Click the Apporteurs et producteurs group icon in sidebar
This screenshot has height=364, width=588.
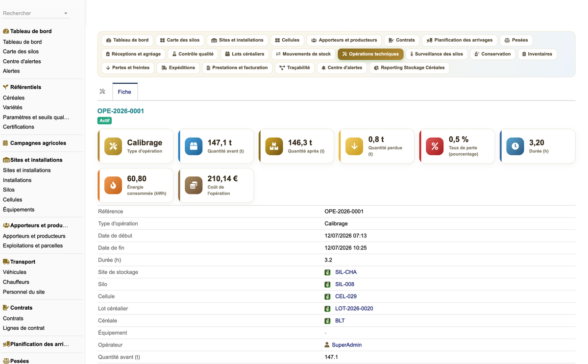point(6,225)
